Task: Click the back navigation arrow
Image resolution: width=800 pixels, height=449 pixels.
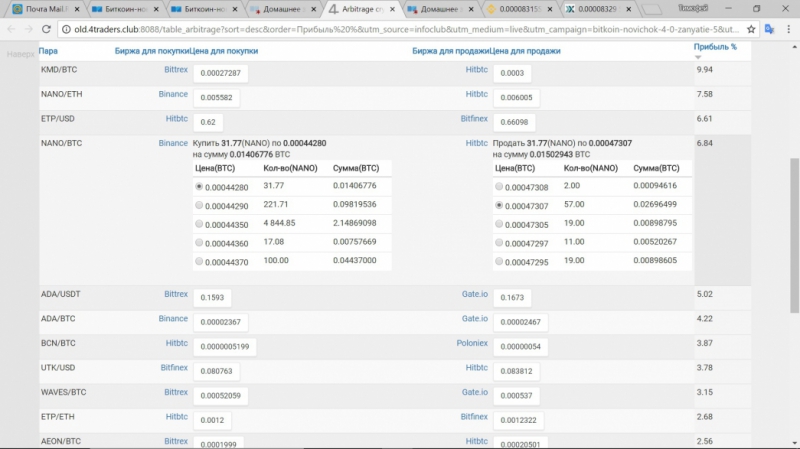Action: (x=11, y=30)
